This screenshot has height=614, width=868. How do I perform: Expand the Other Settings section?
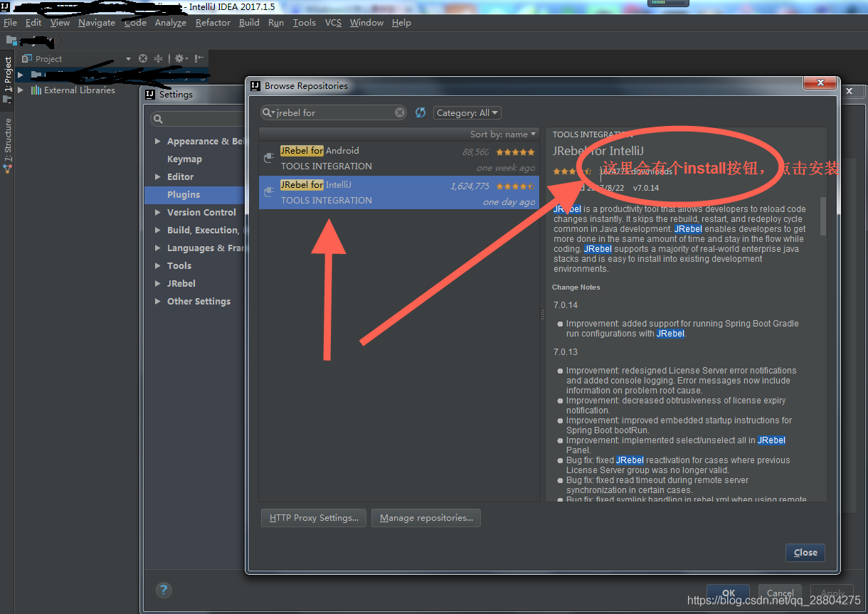[x=158, y=301]
